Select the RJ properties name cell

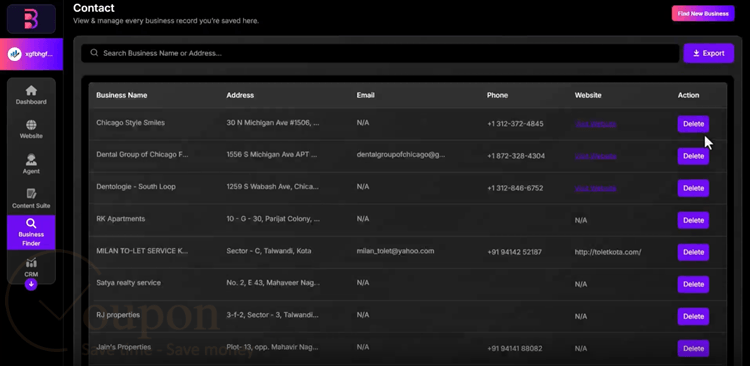pos(118,315)
